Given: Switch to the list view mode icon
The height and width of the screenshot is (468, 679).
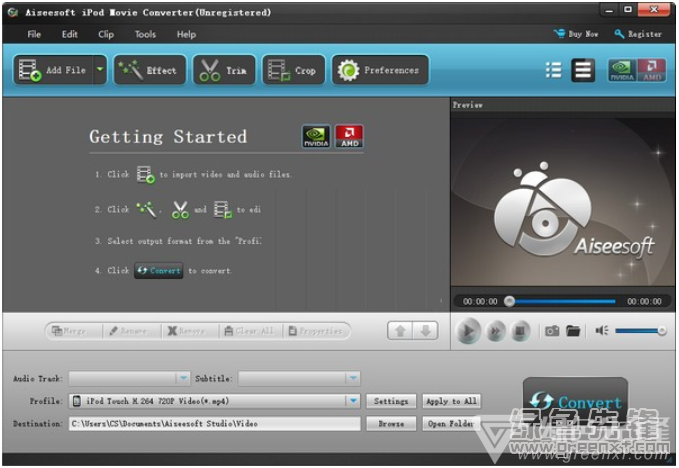Looking at the screenshot, I should click(x=553, y=70).
